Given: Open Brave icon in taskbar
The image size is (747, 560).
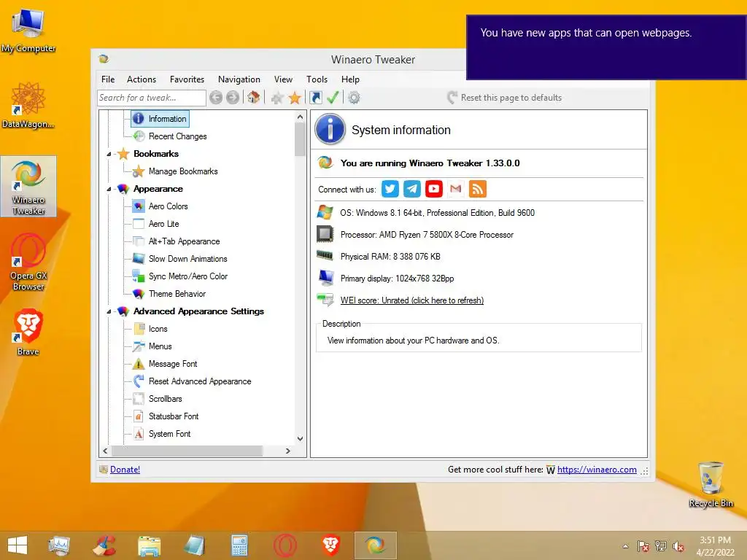Looking at the screenshot, I should coord(330,545).
